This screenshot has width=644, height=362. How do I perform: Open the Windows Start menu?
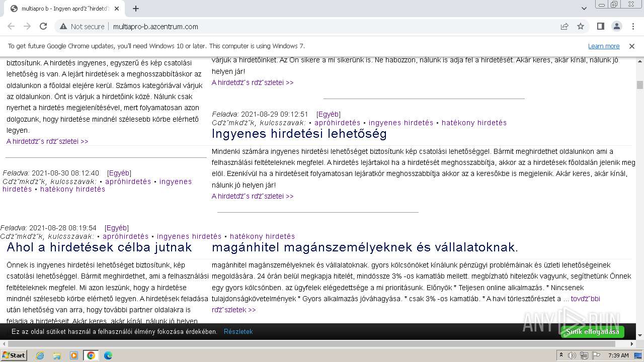click(x=14, y=355)
